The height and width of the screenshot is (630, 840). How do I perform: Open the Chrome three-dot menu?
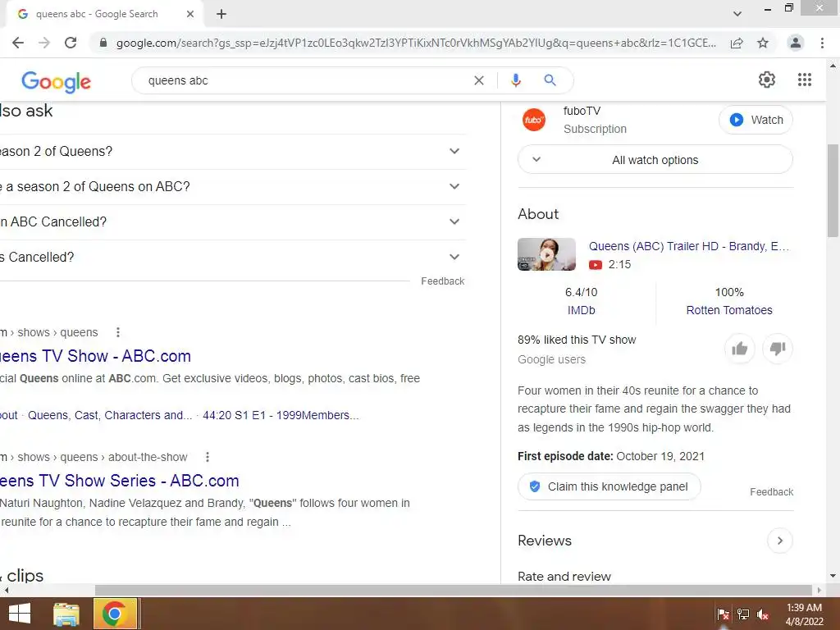click(x=822, y=43)
